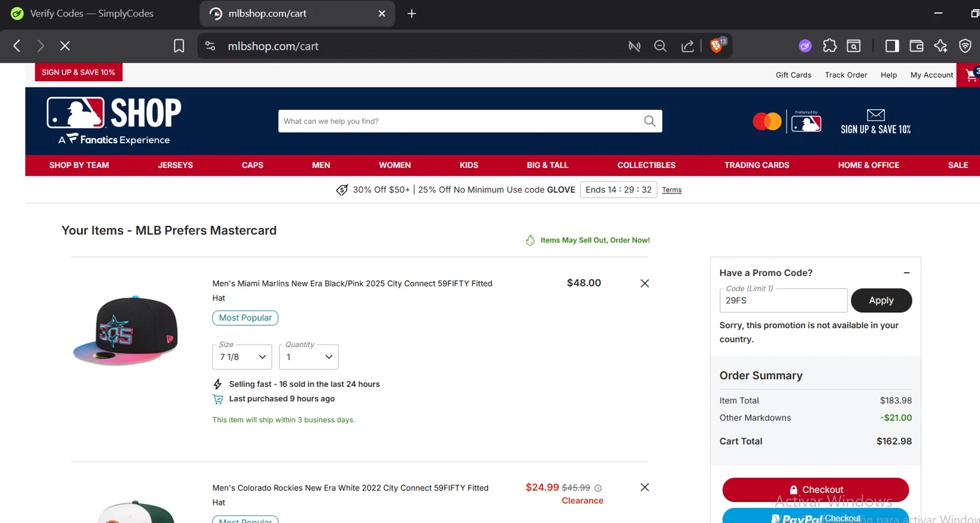Click the shopping cart icon
Image resolution: width=980 pixels, height=523 pixels.
click(x=971, y=75)
